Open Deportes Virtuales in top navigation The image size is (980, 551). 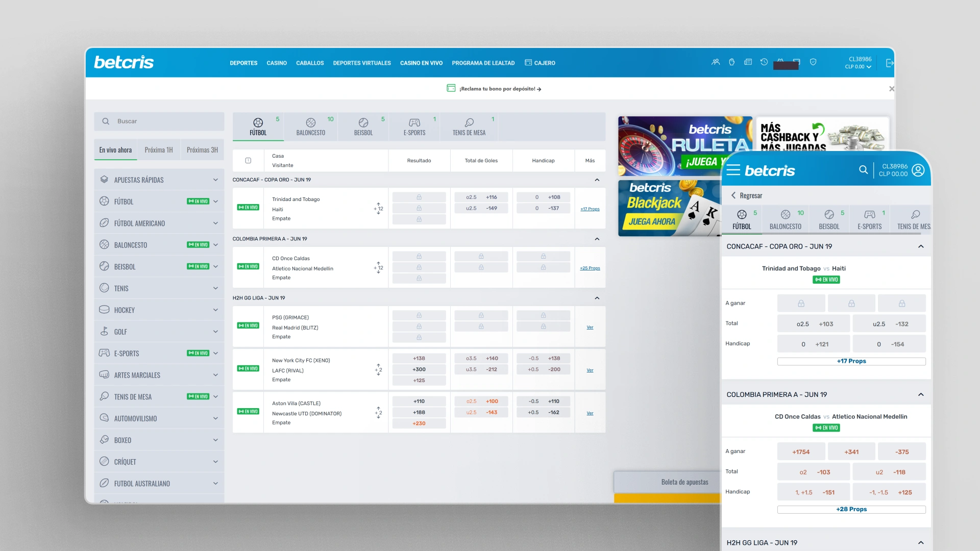point(362,63)
